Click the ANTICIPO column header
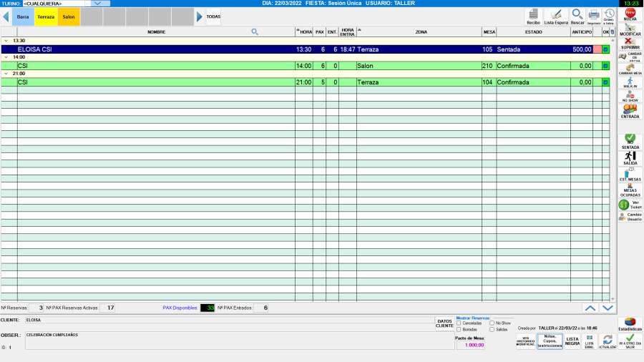Image resolution: width=644 pixels, height=362 pixels. 582,31
